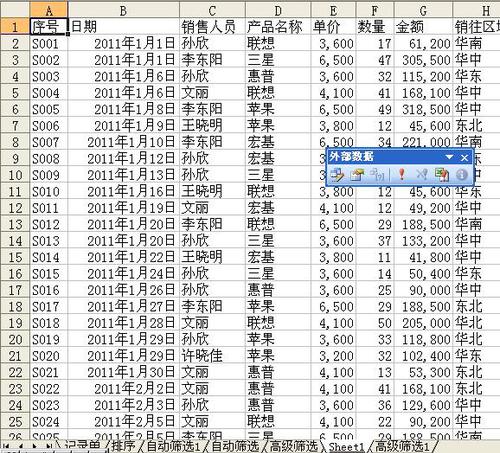Screen dimensions: 500x453
Task: Click amount cell 305,500
Action: (423, 60)
